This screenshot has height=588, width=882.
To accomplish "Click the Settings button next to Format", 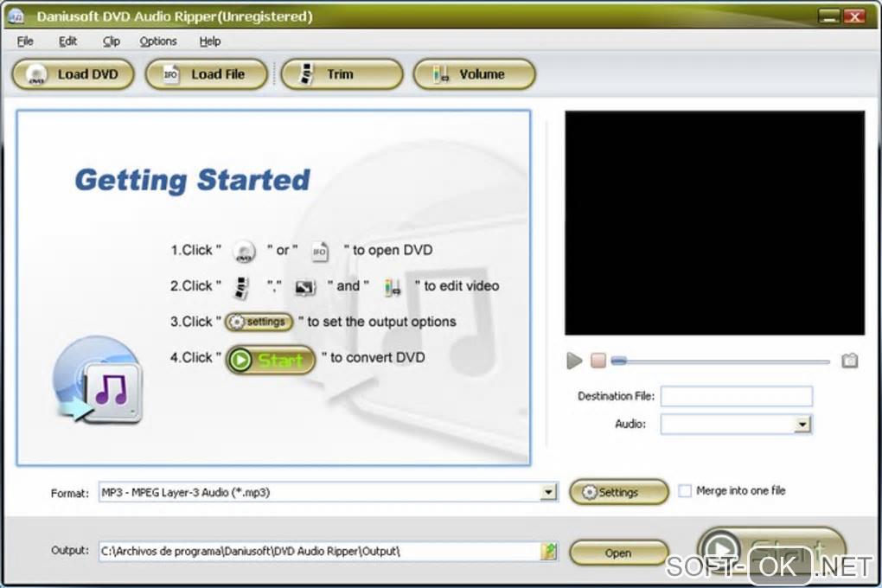I will [x=619, y=492].
